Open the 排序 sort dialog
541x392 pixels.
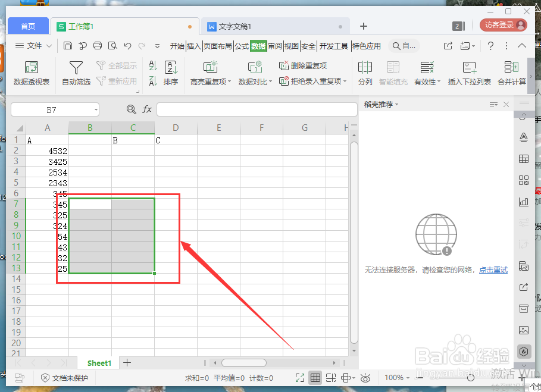[x=171, y=73]
